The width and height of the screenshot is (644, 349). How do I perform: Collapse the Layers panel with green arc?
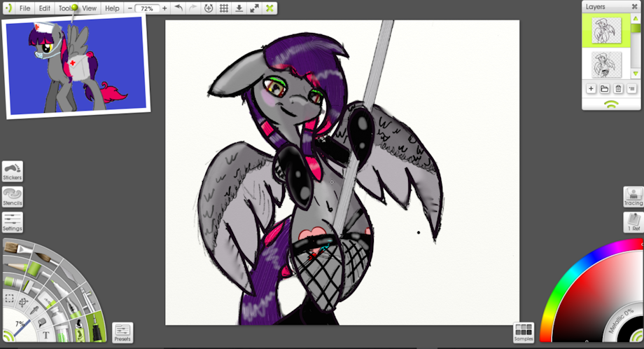pos(611,105)
